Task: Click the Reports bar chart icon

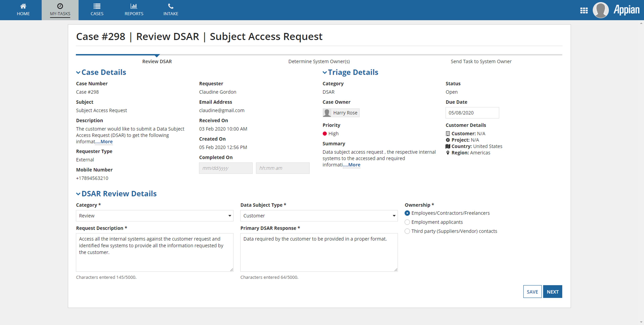Action: pyautogui.click(x=134, y=6)
